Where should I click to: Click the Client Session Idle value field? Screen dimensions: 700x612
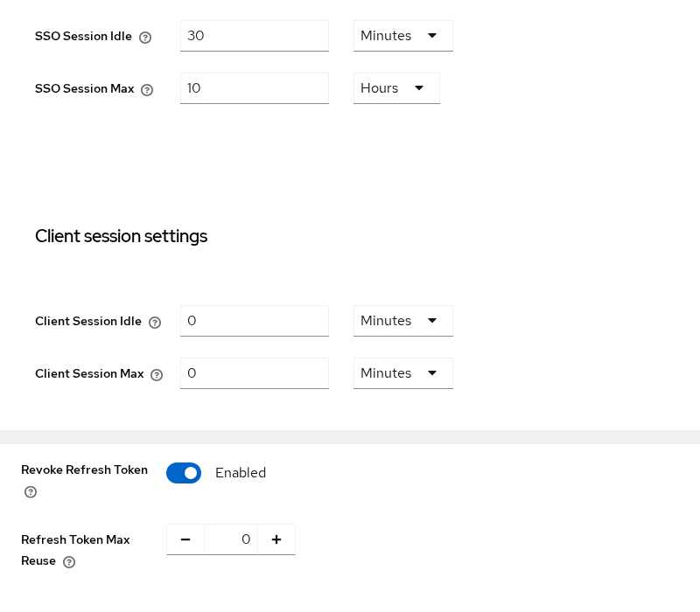coord(255,321)
